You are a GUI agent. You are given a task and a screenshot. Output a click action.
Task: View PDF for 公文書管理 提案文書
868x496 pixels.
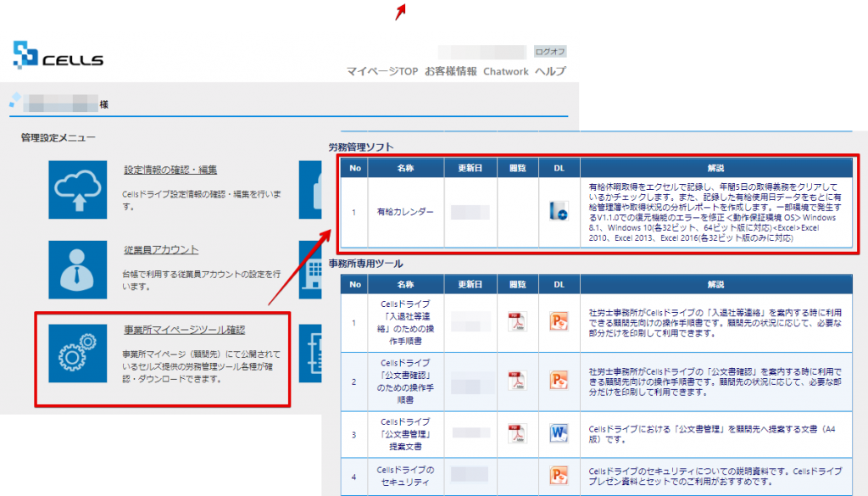coord(517,433)
